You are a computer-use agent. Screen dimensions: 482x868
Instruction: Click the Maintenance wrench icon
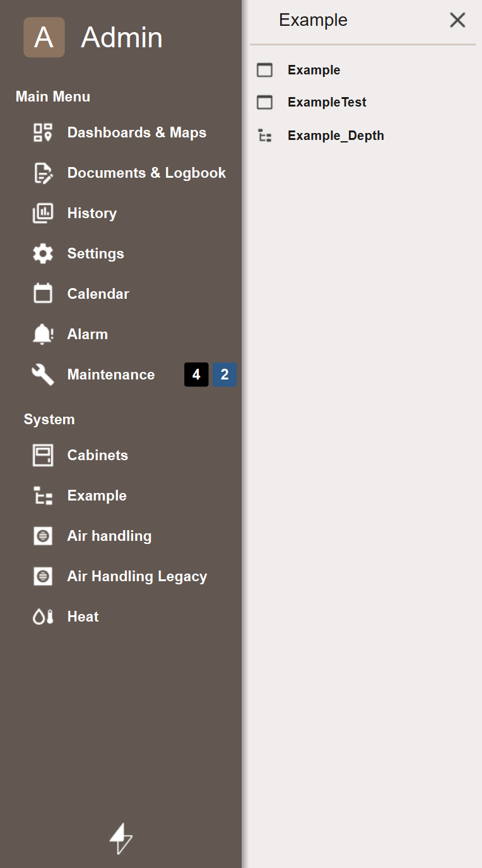click(x=43, y=374)
